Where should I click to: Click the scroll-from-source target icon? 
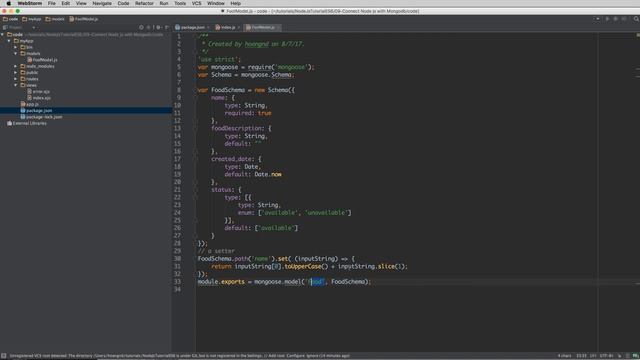click(141, 27)
